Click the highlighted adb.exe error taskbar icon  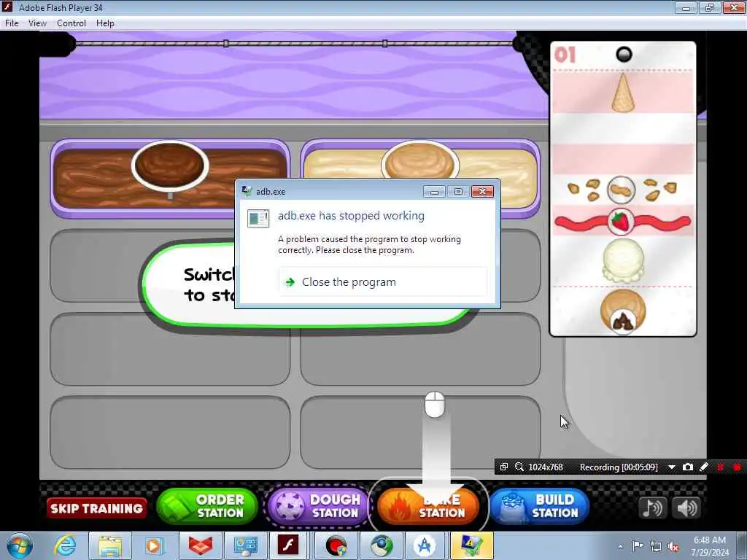click(x=472, y=545)
